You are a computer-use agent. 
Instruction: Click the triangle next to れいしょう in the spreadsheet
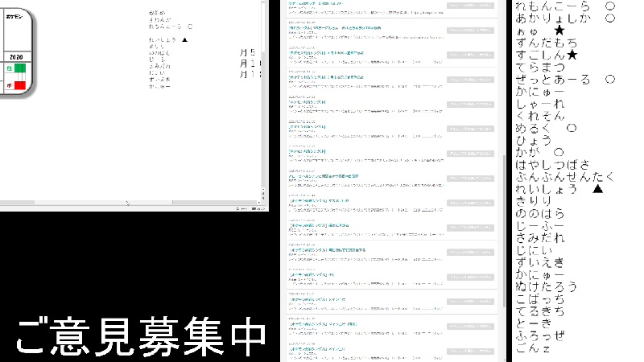(x=184, y=39)
